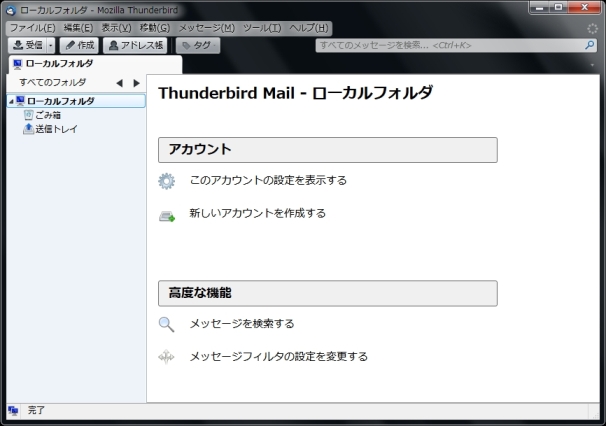Click the すべてのフォルダ folder pane header
This screenshot has height=426, width=606.
[53, 82]
